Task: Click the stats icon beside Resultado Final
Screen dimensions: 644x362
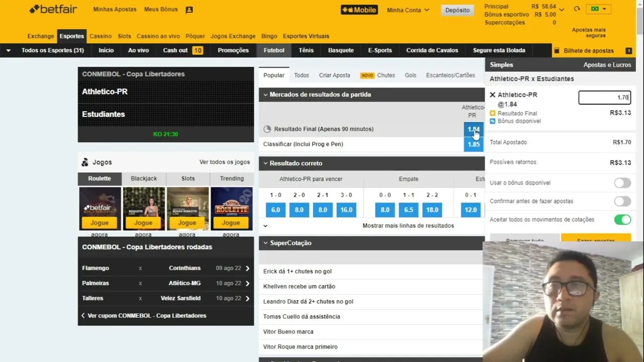Action: 267,129
